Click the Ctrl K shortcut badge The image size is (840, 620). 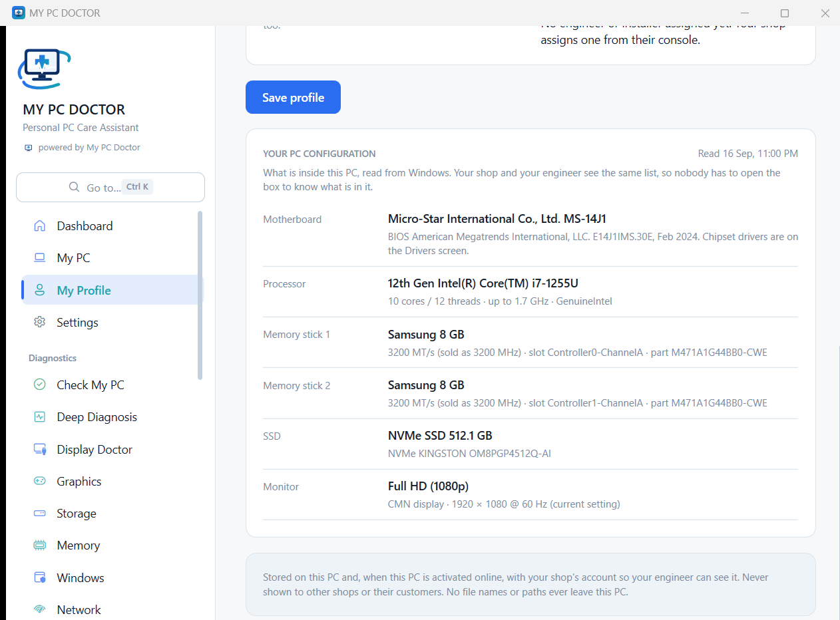click(138, 187)
